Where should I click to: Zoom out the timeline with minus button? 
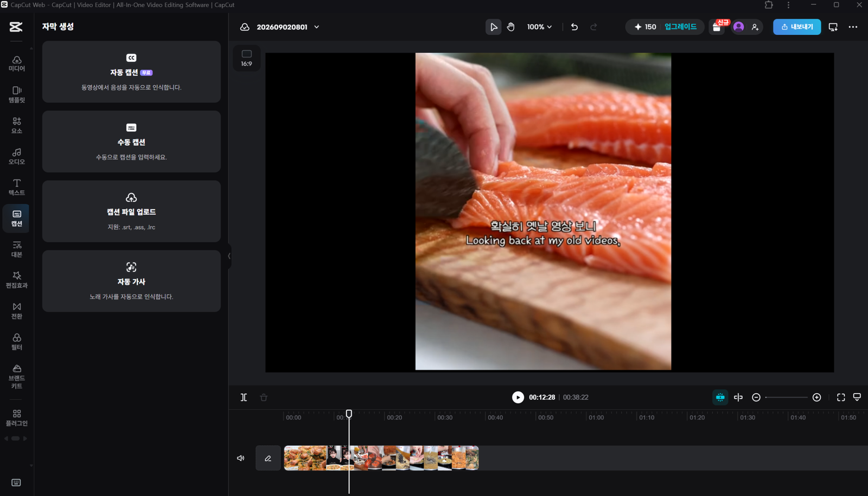756,397
